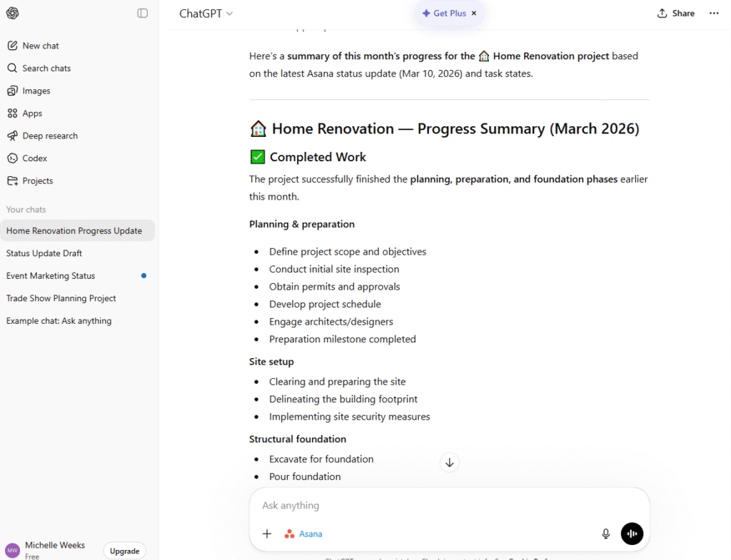Click the Get Plus button
This screenshot has width=731, height=560.
pyautogui.click(x=444, y=14)
